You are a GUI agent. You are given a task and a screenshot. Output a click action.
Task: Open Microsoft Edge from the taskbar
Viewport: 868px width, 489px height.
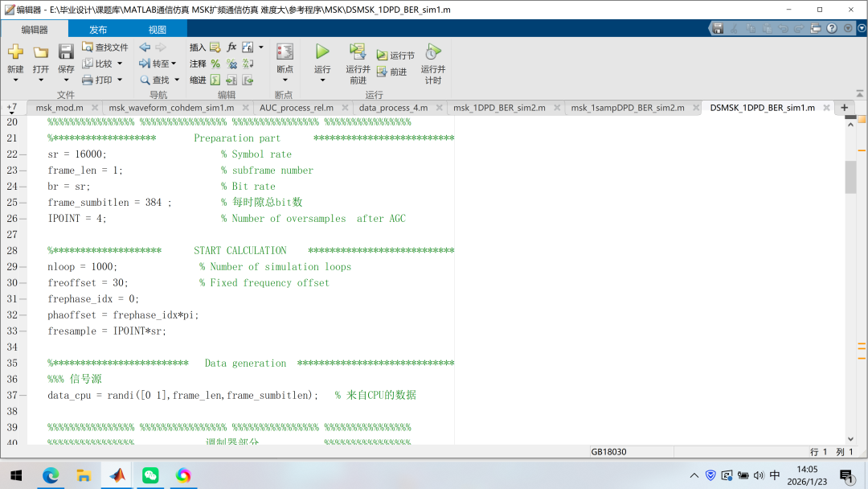click(x=51, y=475)
